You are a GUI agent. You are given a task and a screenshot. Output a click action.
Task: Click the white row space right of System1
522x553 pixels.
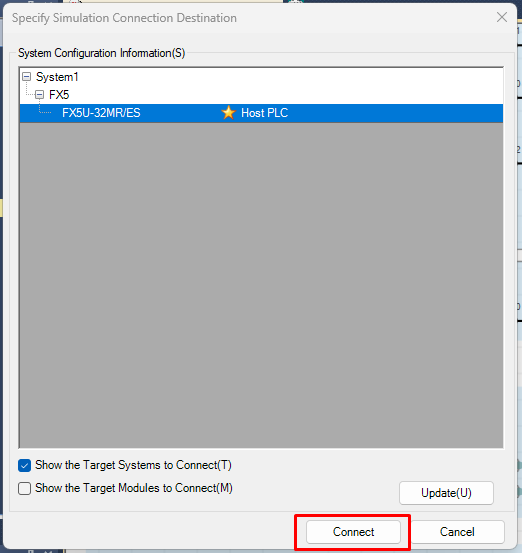[x=291, y=77]
